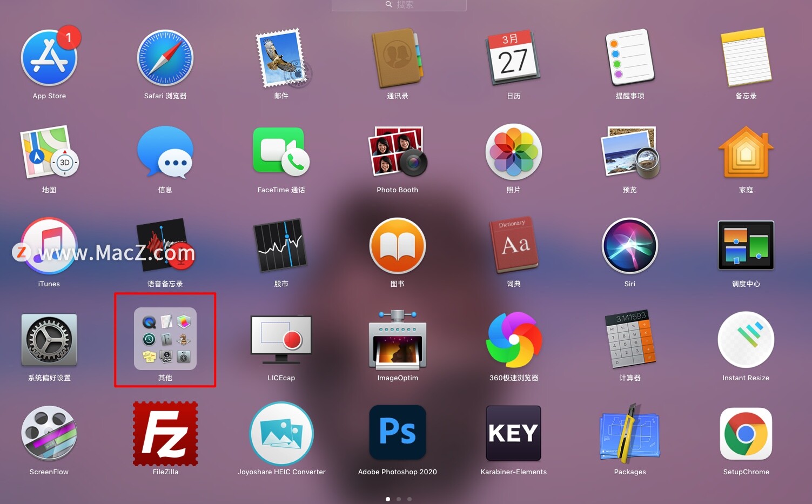Launch iTunes
The width and height of the screenshot is (812, 504).
tap(49, 246)
